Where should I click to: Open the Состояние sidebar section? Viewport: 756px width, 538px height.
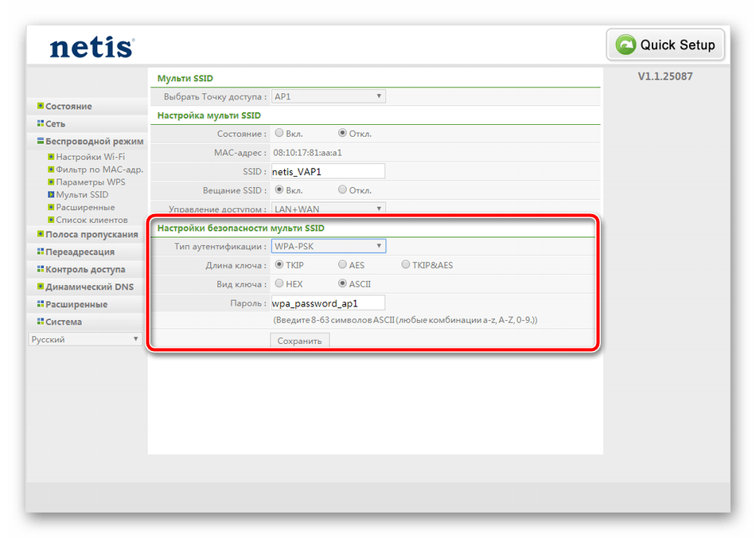pyautogui.click(x=68, y=106)
